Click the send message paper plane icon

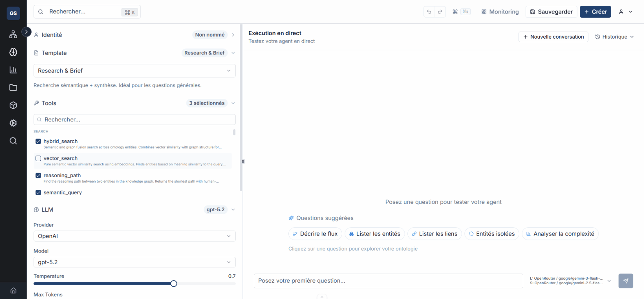(626, 281)
